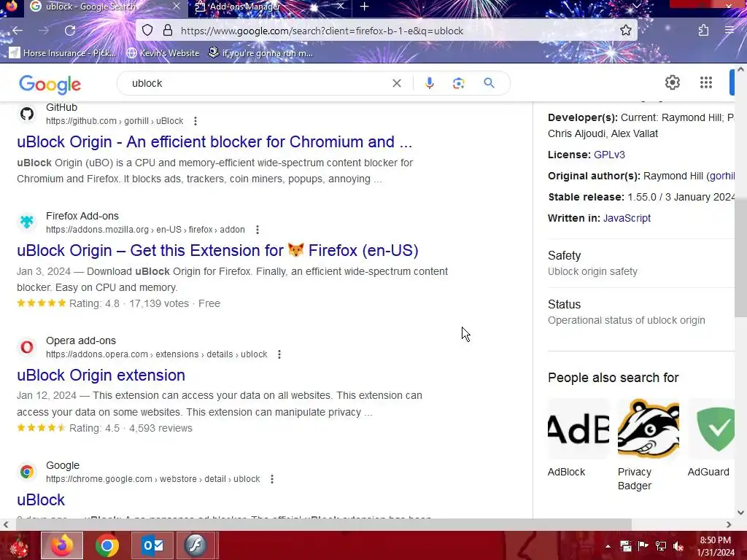747x560 pixels.
Task: Click the Google search box containing ublock
Action: (x=258, y=83)
